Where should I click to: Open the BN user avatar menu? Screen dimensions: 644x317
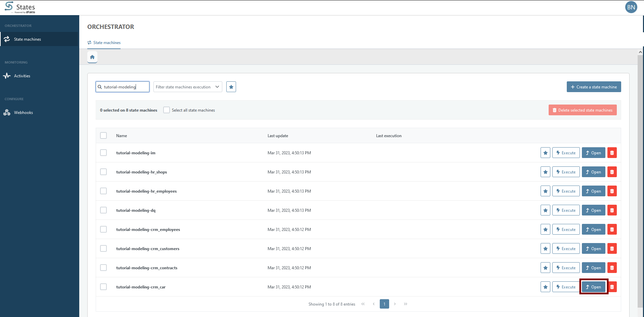pos(631,7)
